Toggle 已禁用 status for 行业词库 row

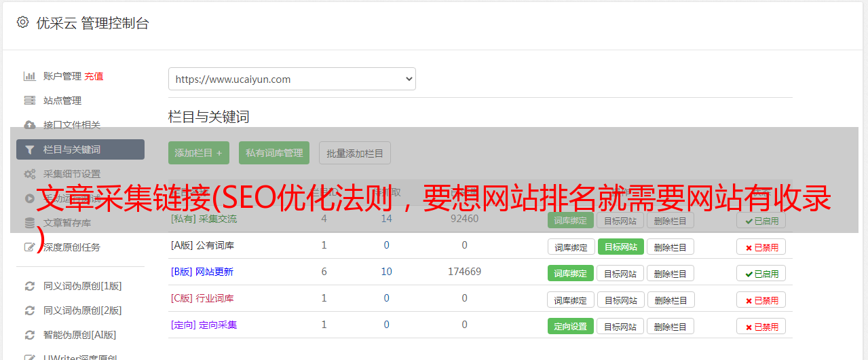(x=761, y=300)
